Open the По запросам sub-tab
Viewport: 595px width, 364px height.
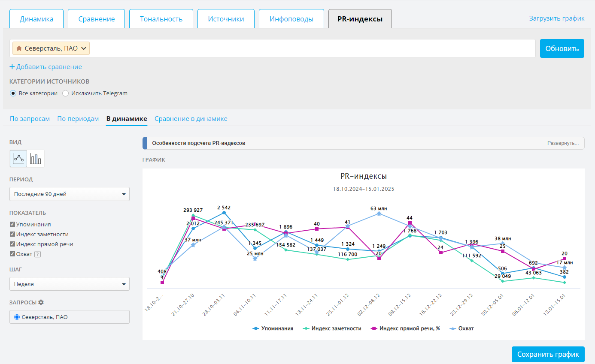[30, 119]
